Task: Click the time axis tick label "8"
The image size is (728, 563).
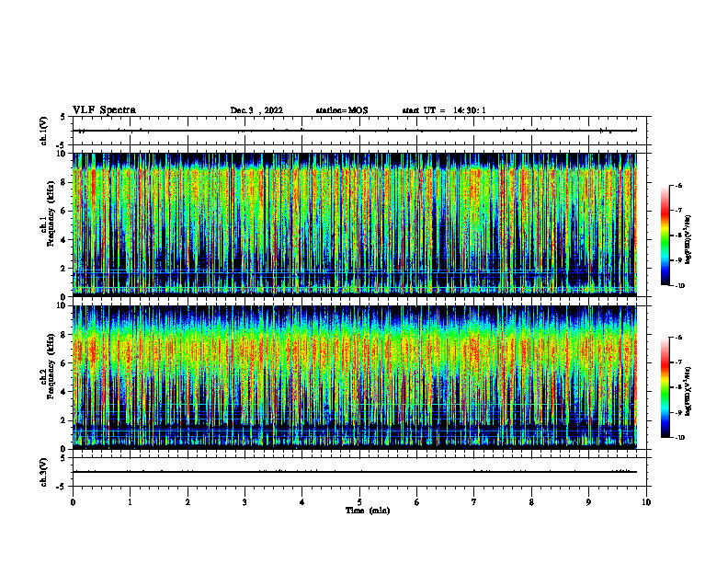Action: tap(531, 502)
